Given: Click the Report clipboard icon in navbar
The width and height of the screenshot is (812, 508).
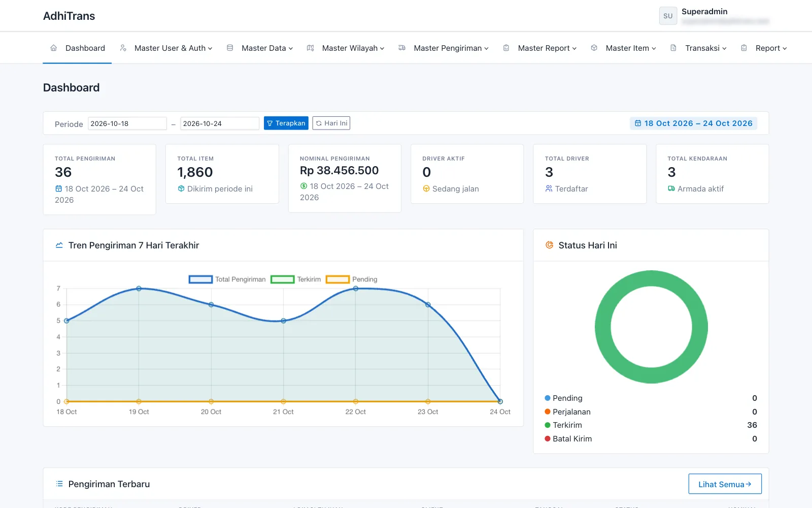Looking at the screenshot, I should (744, 48).
